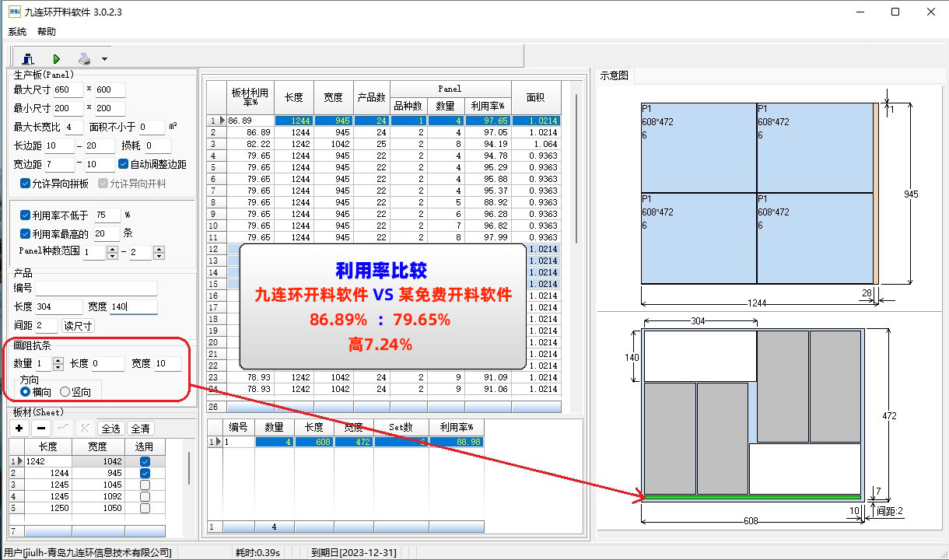The width and height of the screenshot is (949, 560).
Task: Toggle 允许异向拼板 checkbox
Action: (26, 184)
